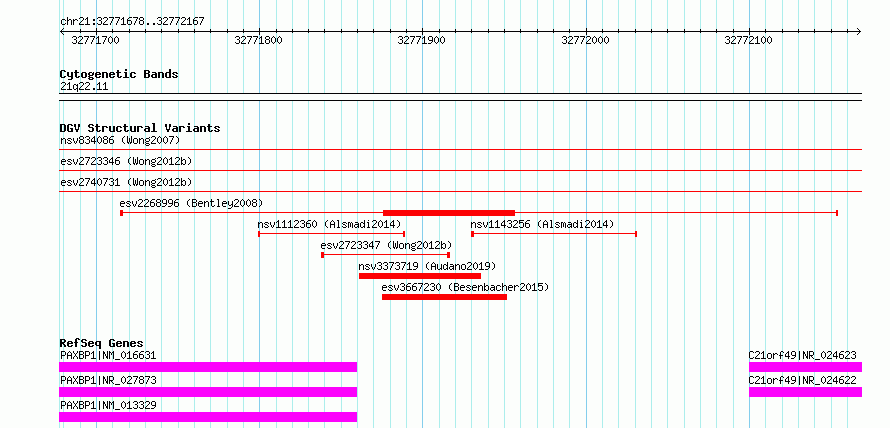Click magenta bar of PAXBP1|NM_016631

click(208, 367)
